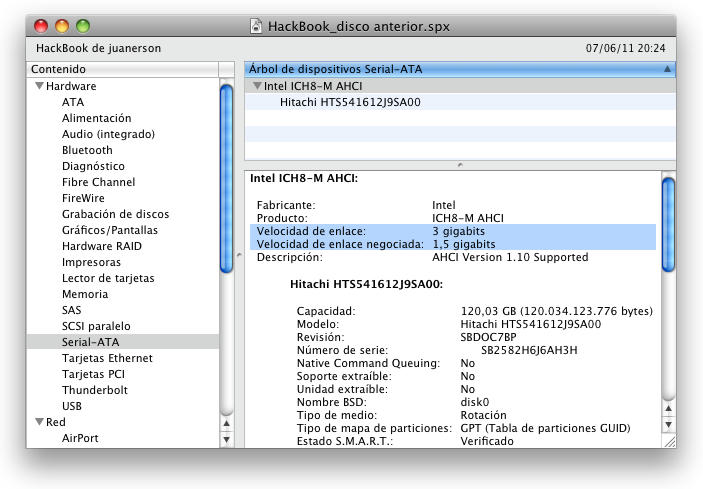
Task: Click the horizontal split handle below device tree
Action: (460, 165)
